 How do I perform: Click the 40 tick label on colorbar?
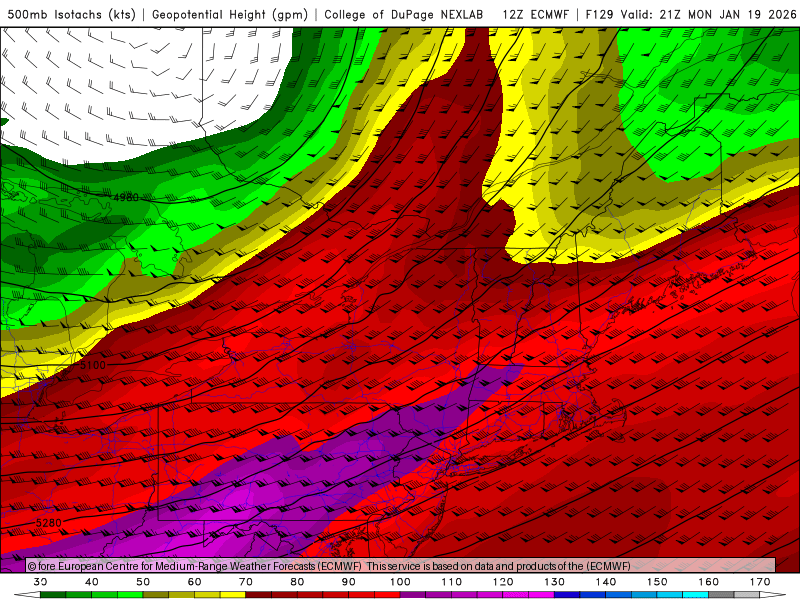pyautogui.click(x=92, y=582)
